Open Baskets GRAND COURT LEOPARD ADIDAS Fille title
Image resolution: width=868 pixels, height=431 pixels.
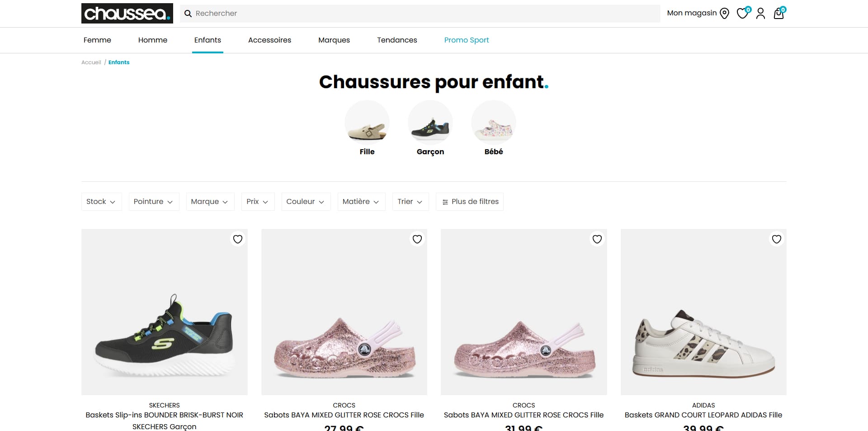(703, 415)
